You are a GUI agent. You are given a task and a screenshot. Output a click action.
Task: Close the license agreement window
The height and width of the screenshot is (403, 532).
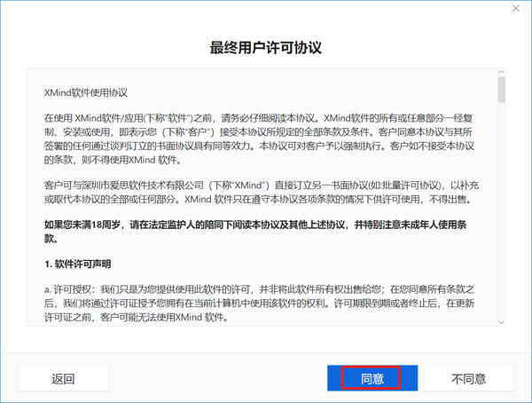(x=514, y=9)
